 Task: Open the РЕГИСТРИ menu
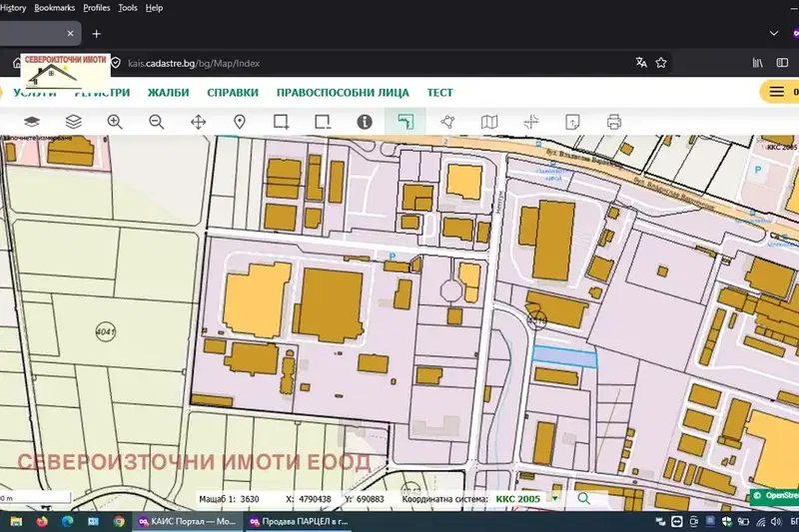click(x=102, y=93)
